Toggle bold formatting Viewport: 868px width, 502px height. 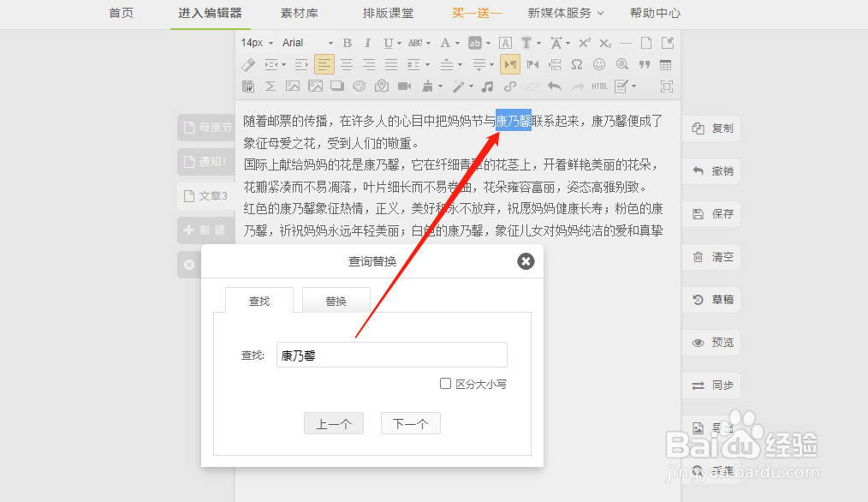coord(347,43)
